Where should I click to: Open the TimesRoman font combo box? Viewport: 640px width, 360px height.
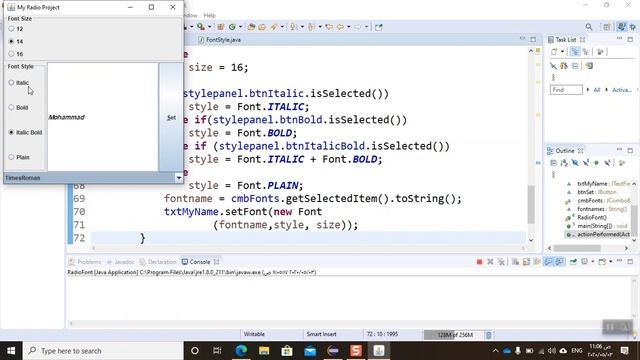93,178
